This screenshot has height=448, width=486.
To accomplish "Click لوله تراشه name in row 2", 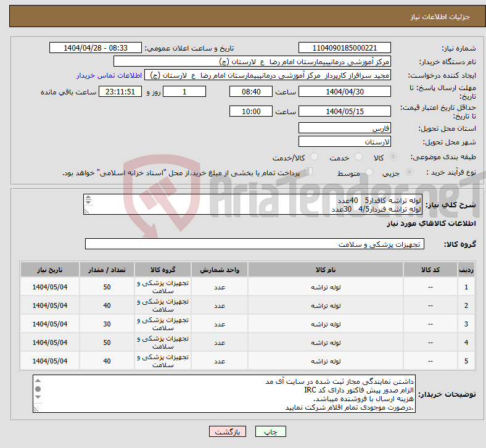I will click(x=326, y=305).
